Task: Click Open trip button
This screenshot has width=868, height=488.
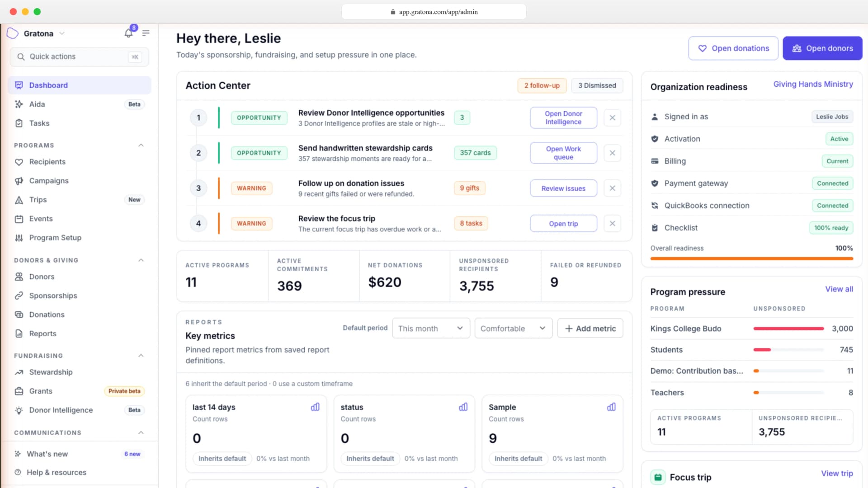Action: click(563, 224)
